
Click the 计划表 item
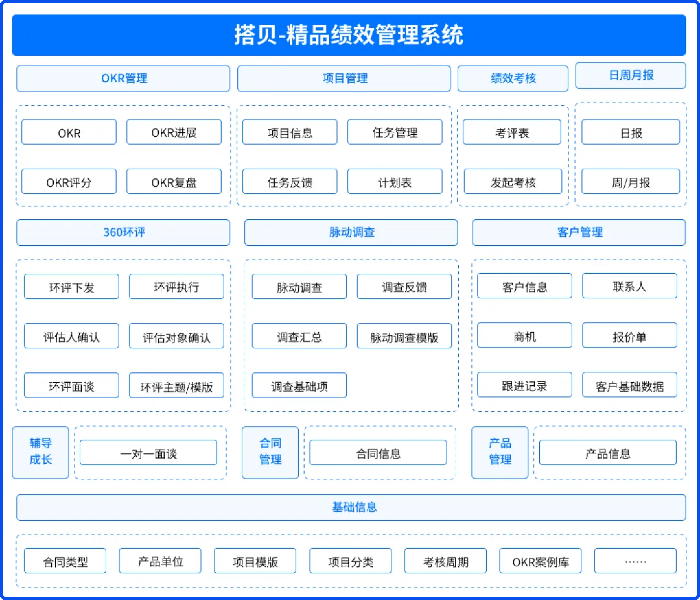pyautogui.click(x=395, y=182)
